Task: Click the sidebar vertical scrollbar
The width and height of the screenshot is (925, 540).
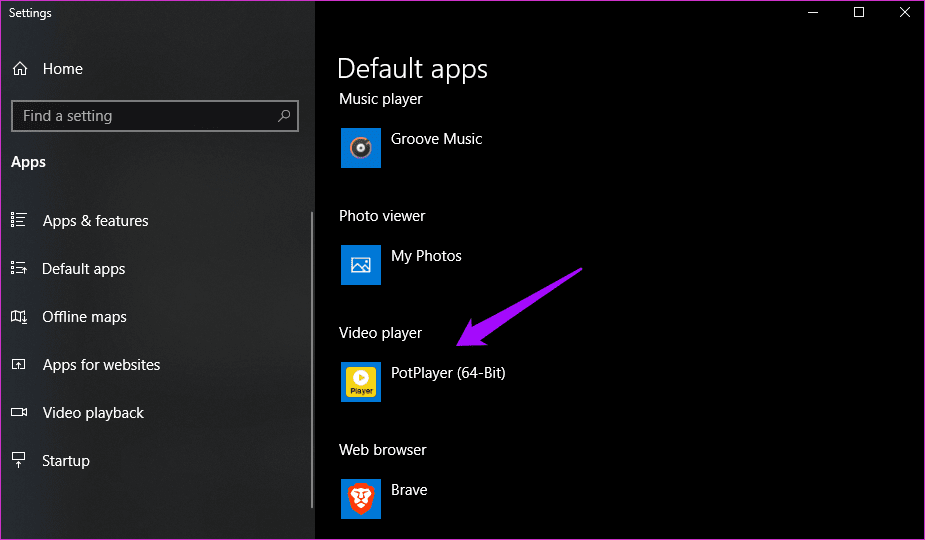Action: coord(311,359)
